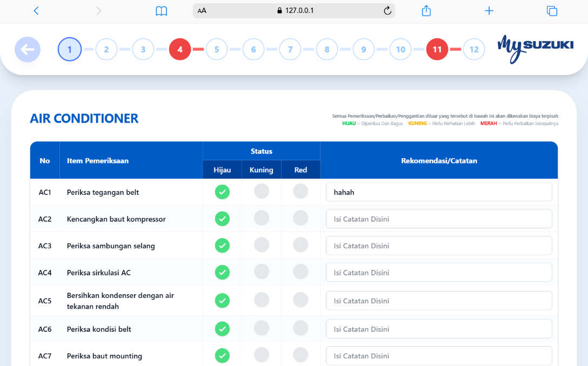Click the Kuning column header
This screenshot has width=588, height=366.
click(x=262, y=170)
